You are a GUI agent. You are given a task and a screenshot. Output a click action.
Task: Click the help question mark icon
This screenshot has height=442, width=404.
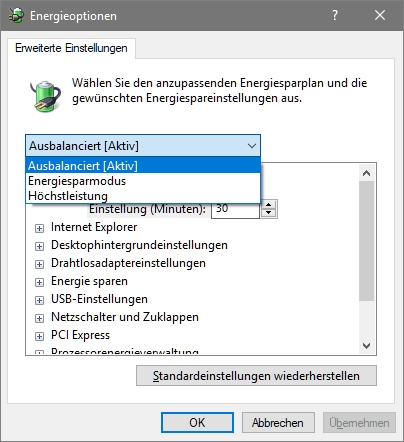[335, 15]
